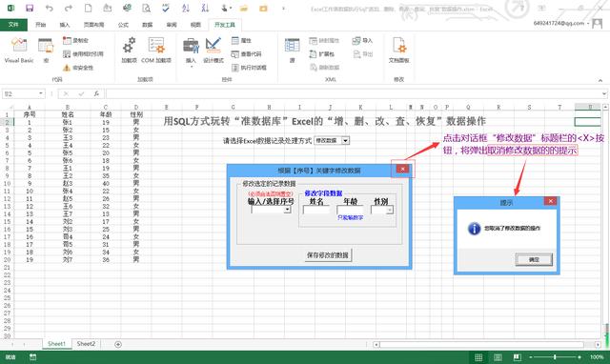Click the 年龄 age input field
This screenshot has height=364, width=610.
pyautogui.click(x=350, y=210)
